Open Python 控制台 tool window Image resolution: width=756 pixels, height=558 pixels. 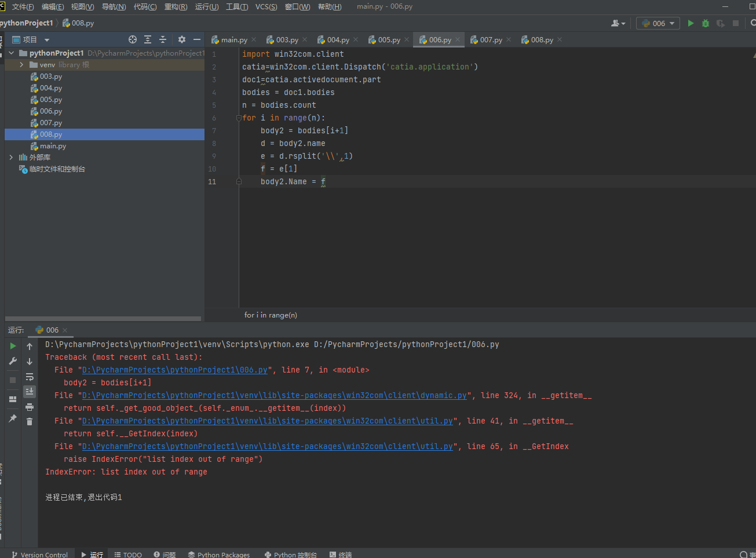tap(291, 555)
